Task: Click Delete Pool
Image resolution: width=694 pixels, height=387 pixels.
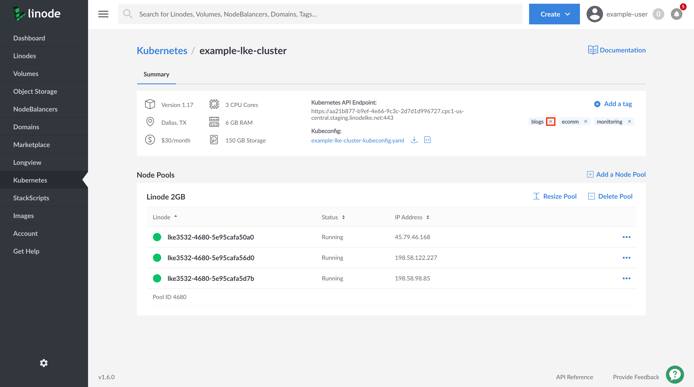Action: point(610,196)
